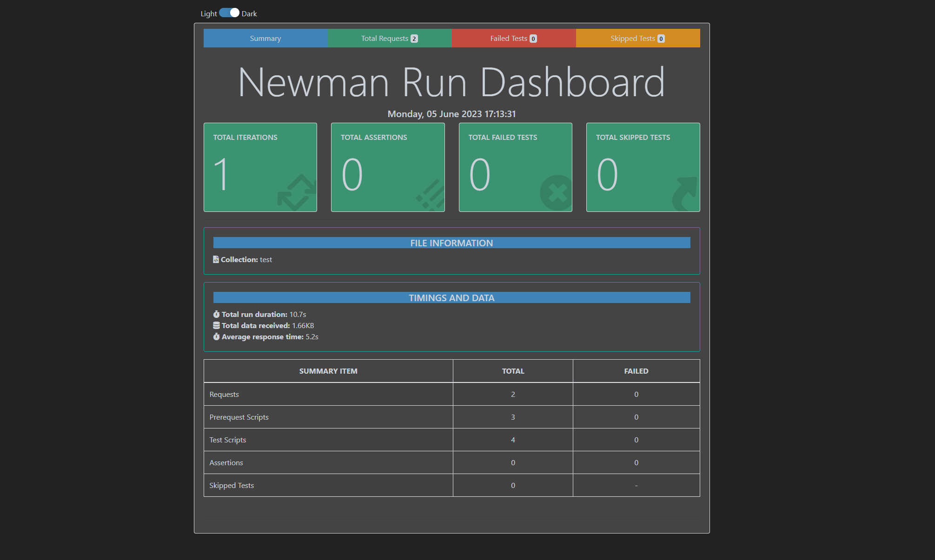Click the Total Assertions card

387,167
